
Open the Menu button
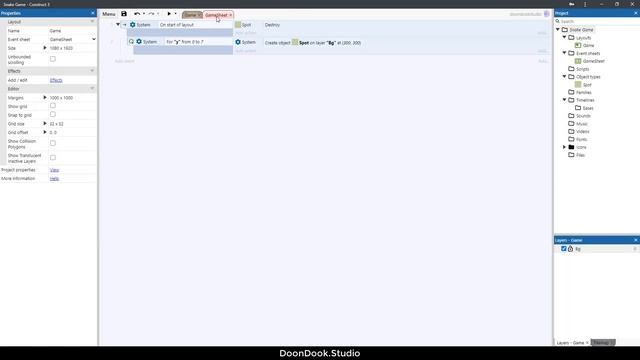[x=109, y=14]
